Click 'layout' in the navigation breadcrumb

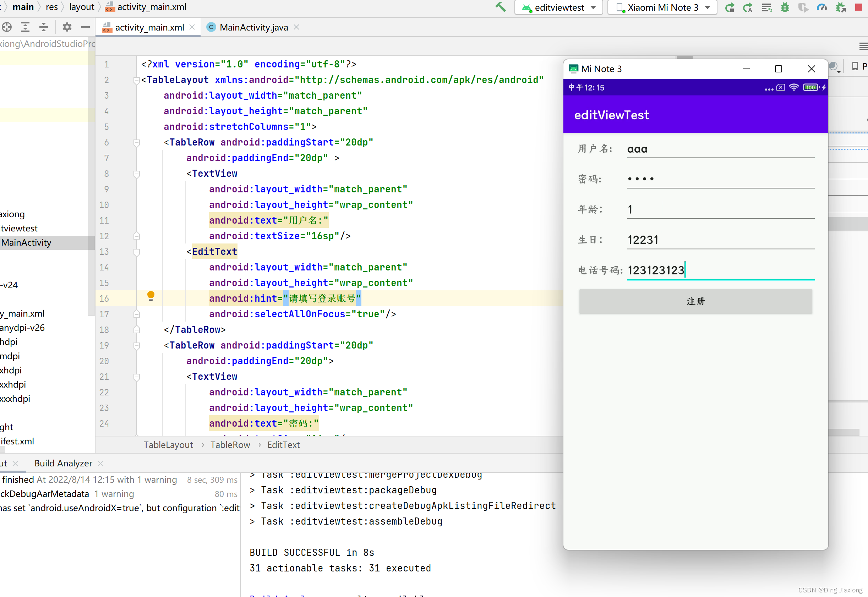coord(82,7)
